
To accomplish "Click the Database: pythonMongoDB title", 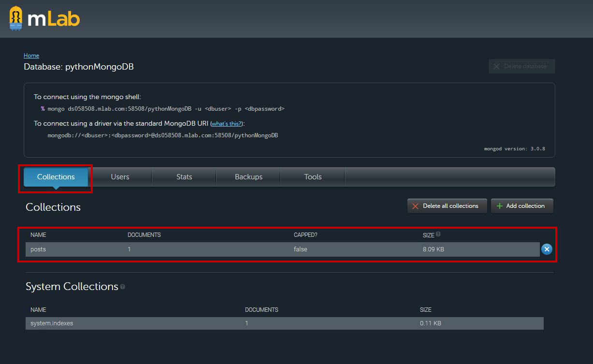I will click(79, 67).
